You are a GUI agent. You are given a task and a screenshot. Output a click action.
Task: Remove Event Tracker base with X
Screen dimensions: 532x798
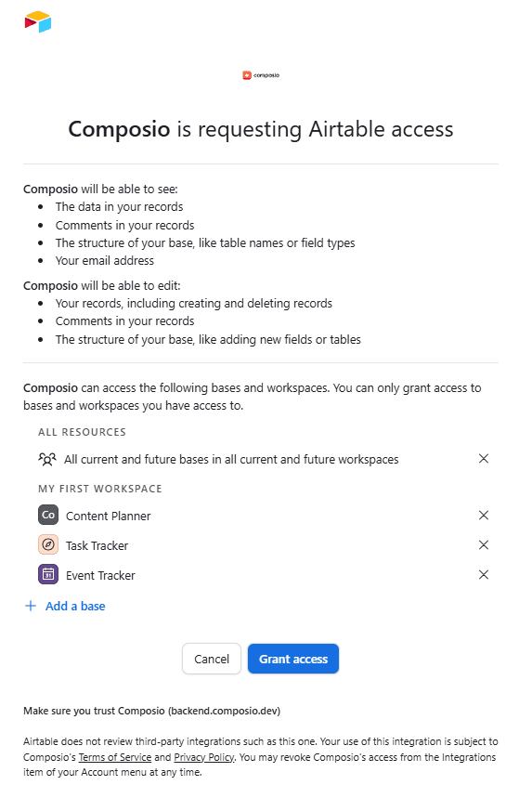coord(483,575)
